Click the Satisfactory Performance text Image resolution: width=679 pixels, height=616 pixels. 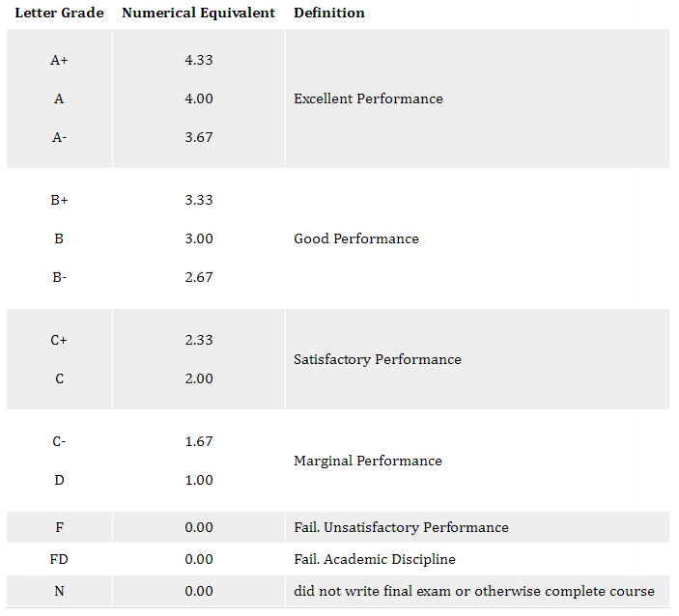pos(378,359)
